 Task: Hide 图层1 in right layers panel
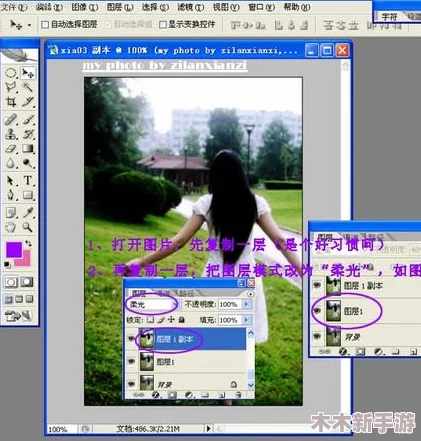point(317,311)
